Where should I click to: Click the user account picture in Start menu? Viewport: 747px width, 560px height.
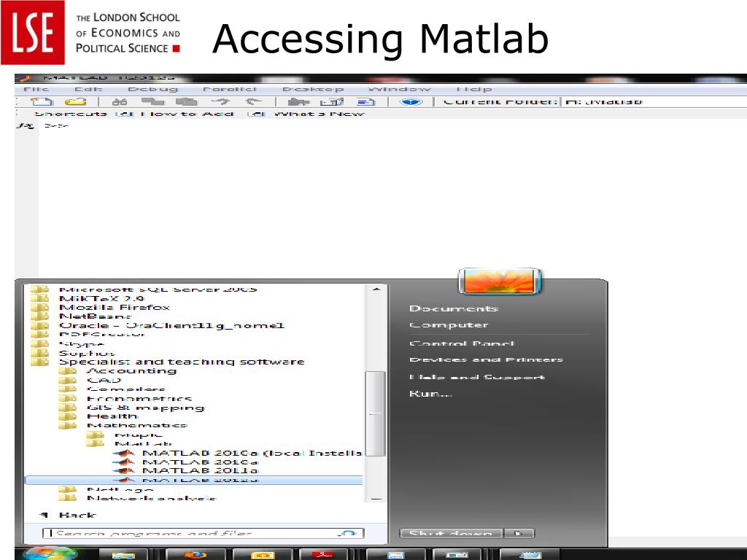(x=499, y=281)
